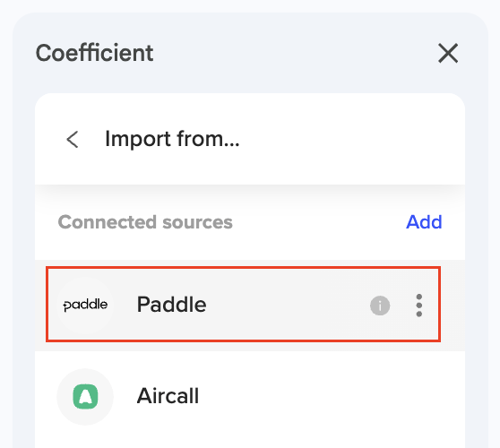Screen dimensions: 500x448
Task: Click blank space between Connected sources and Add
Action: coord(319,222)
